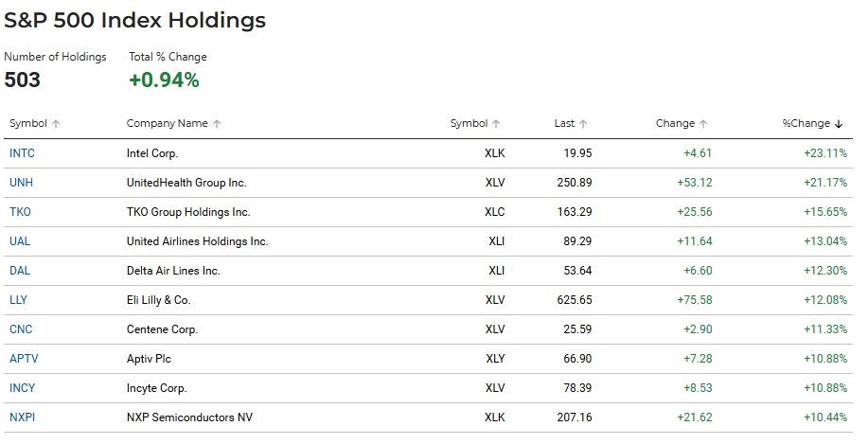The width and height of the screenshot is (868, 444).
Task: Sort by sector Symbol arrow icon
Action: click(496, 124)
